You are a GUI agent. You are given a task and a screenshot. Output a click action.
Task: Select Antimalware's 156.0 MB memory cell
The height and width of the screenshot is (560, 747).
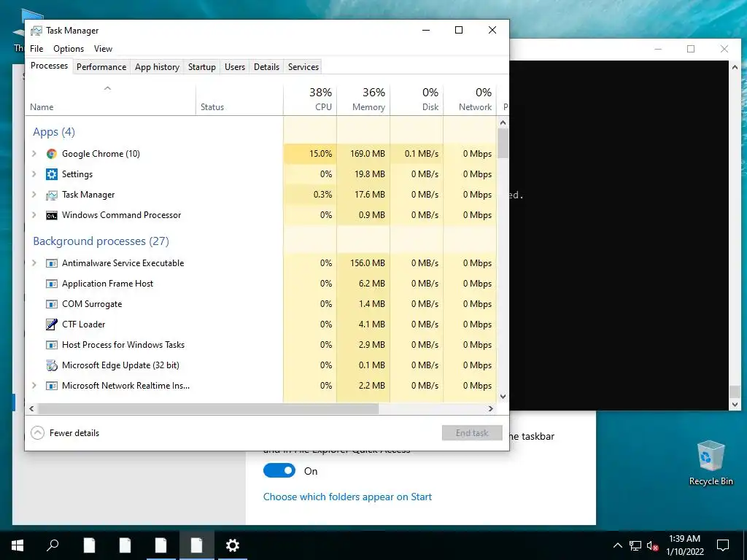(363, 263)
